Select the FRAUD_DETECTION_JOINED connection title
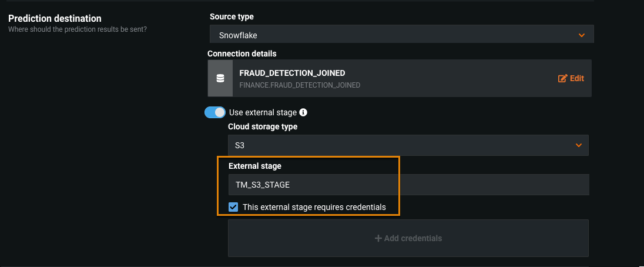This screenshot has width=644, height=267. click(x=292, y=73)
